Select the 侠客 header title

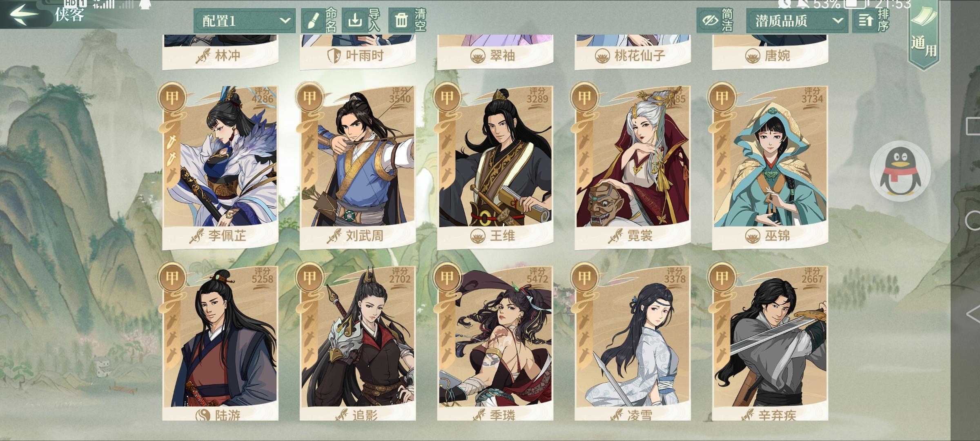click(69, 14)
